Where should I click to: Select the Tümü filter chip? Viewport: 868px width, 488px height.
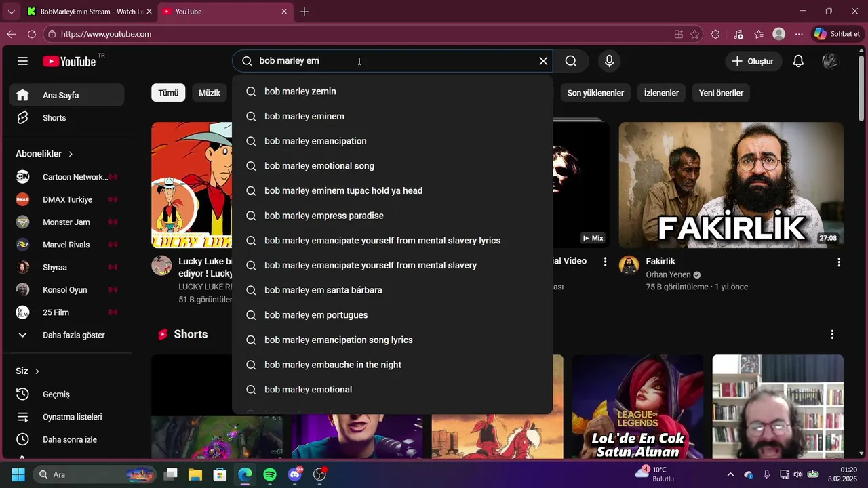point(168,93)
